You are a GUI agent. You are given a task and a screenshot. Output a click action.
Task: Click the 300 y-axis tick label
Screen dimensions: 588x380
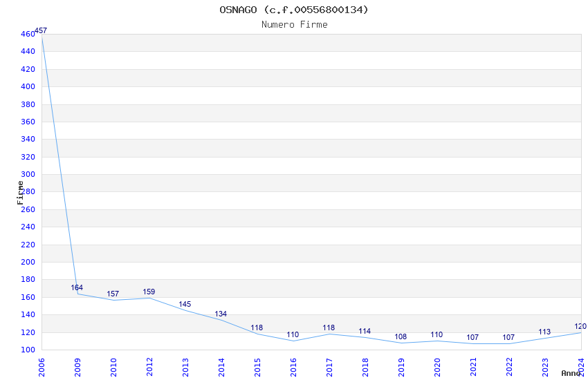28,175
